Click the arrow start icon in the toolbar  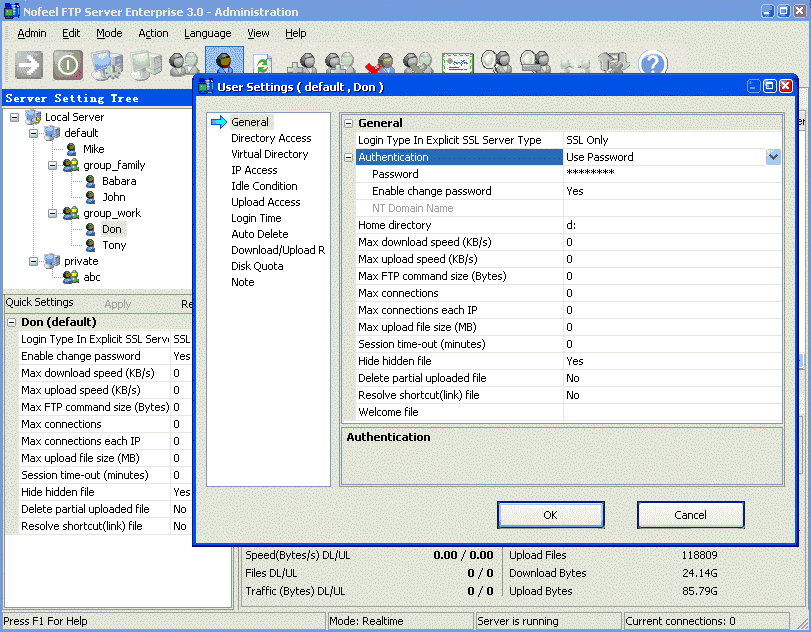click(29, 65)
